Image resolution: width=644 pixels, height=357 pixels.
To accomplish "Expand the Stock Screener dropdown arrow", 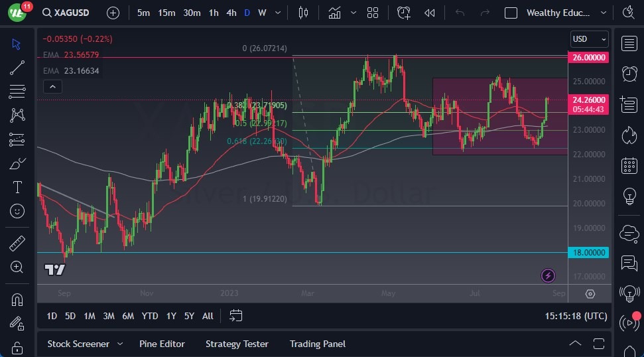I will (120, 344).
